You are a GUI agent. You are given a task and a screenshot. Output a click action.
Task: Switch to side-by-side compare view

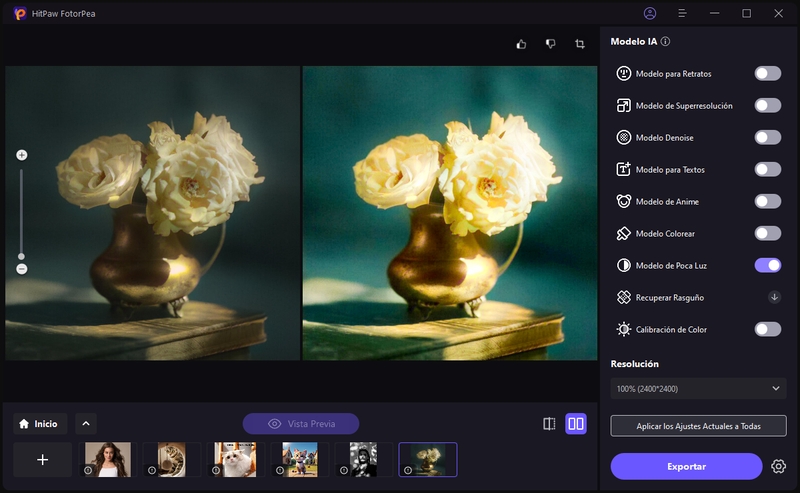[576, 424]
